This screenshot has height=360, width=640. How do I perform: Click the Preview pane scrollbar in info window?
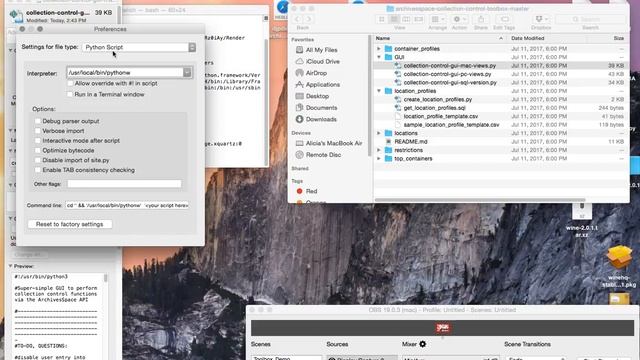(x=106, y=278)
